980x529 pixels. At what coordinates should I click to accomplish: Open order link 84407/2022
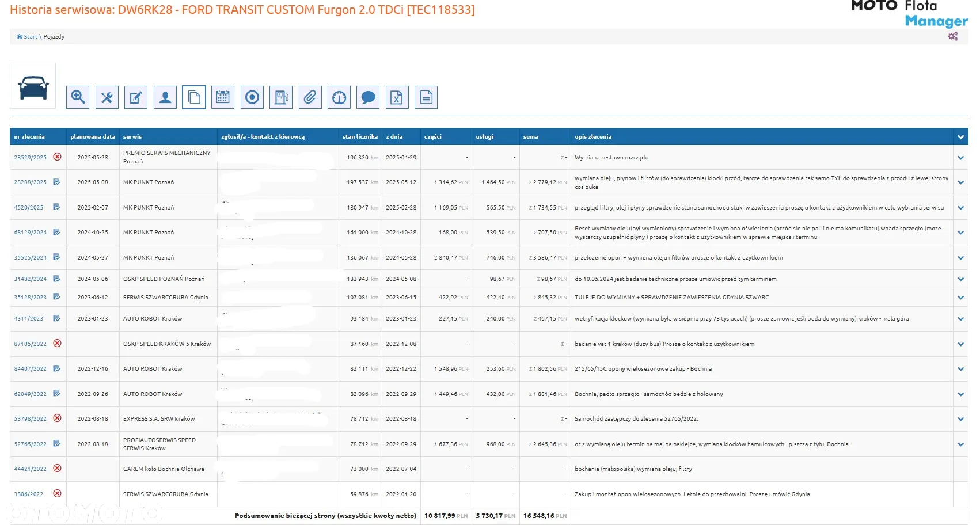point(31,368)
